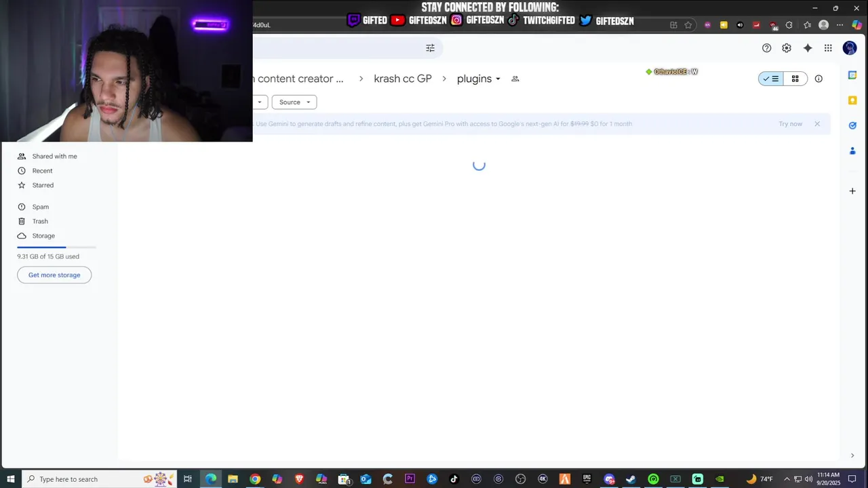Open Google Tasks side panel

coord(852,125)
